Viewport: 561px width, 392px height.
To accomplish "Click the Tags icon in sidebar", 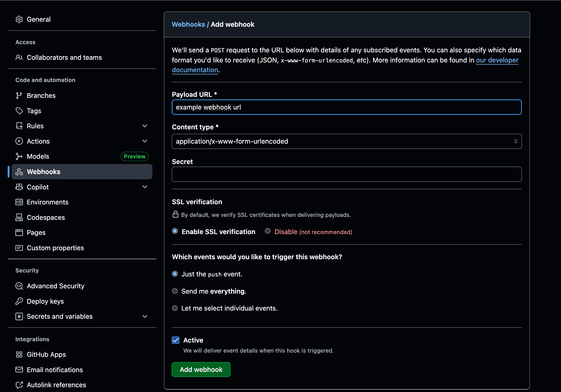I will tap(19, 111).
